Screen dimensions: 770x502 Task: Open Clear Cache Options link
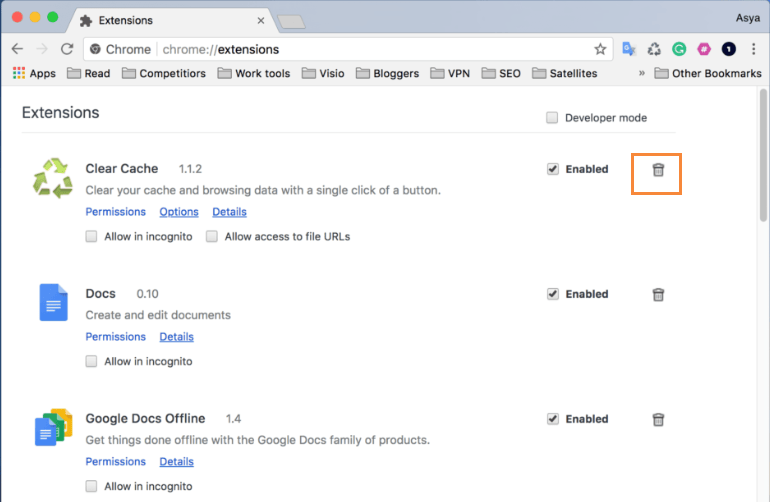pos(179,212)
